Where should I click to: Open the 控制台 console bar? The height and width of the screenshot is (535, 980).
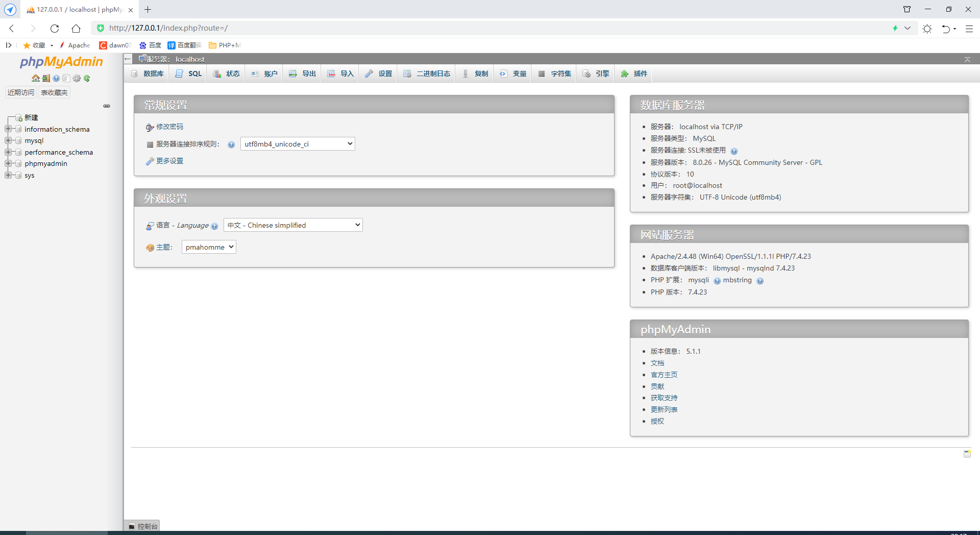coord(143,526)
